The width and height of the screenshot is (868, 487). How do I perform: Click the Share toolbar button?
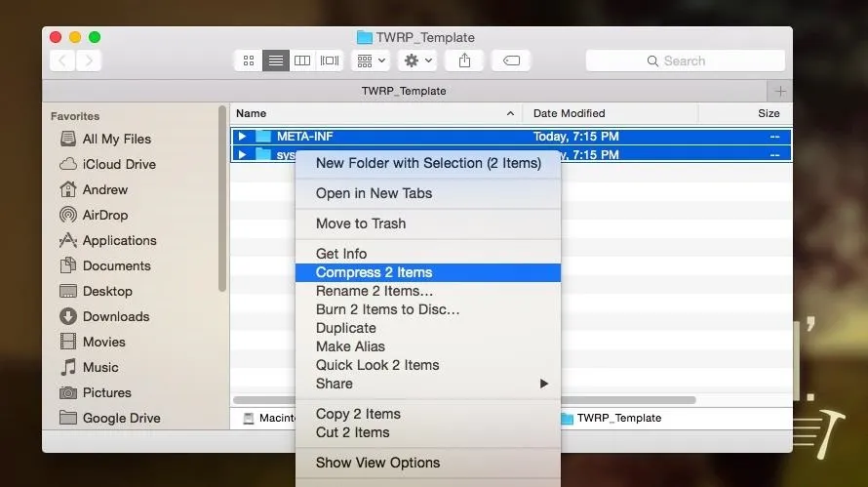465,61
